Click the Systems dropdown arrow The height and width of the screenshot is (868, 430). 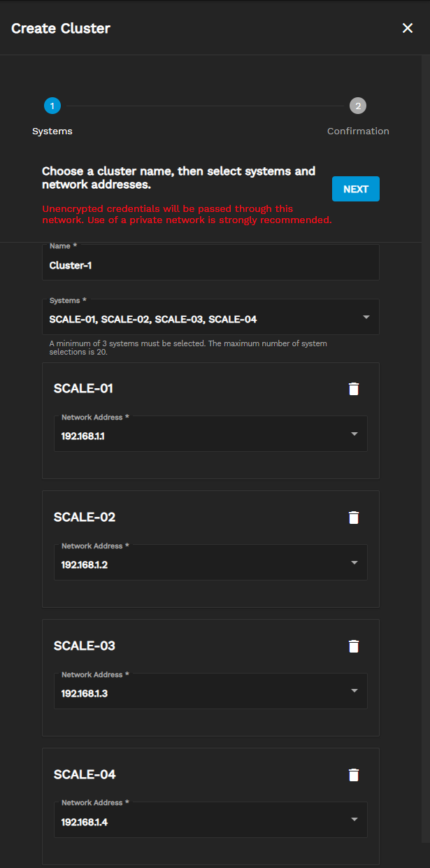tap(366, 318)
